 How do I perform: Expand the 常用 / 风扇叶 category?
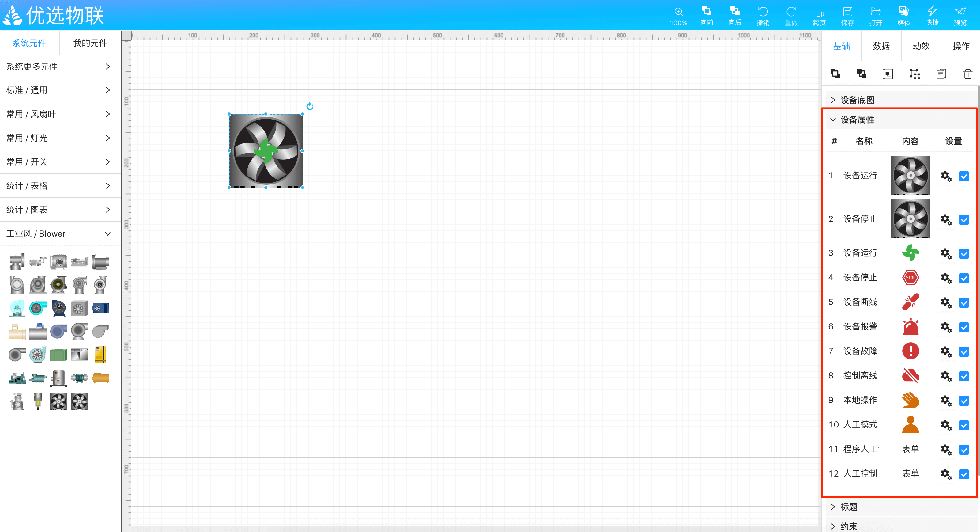point(61,114)
